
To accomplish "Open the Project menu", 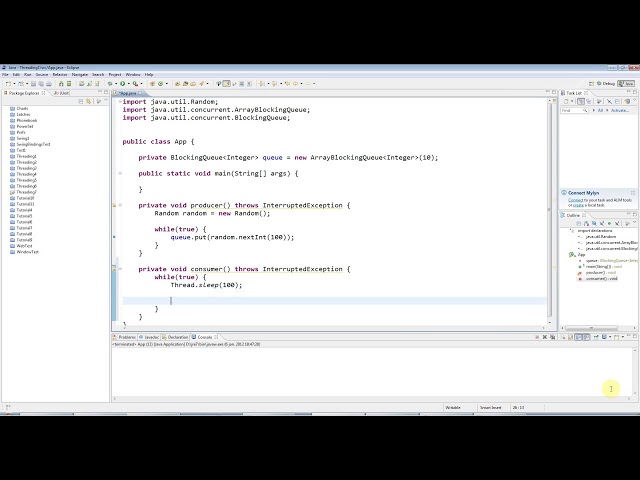I will pos(115,75).
